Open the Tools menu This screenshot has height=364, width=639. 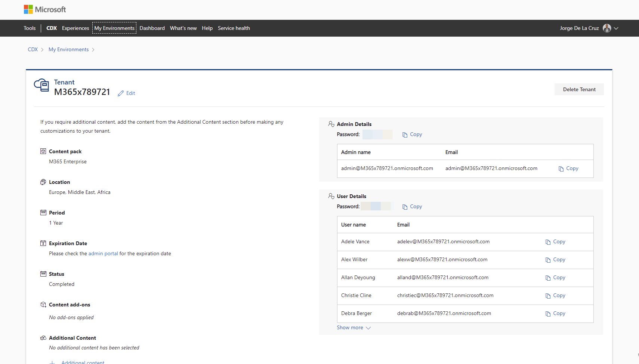point(30,28)
